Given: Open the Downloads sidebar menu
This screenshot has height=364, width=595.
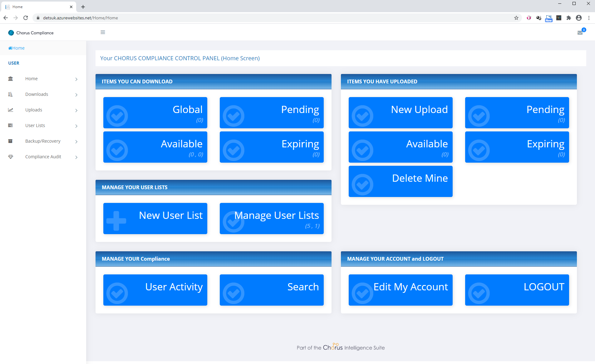Looking at the screenshot, I should 43,94.
